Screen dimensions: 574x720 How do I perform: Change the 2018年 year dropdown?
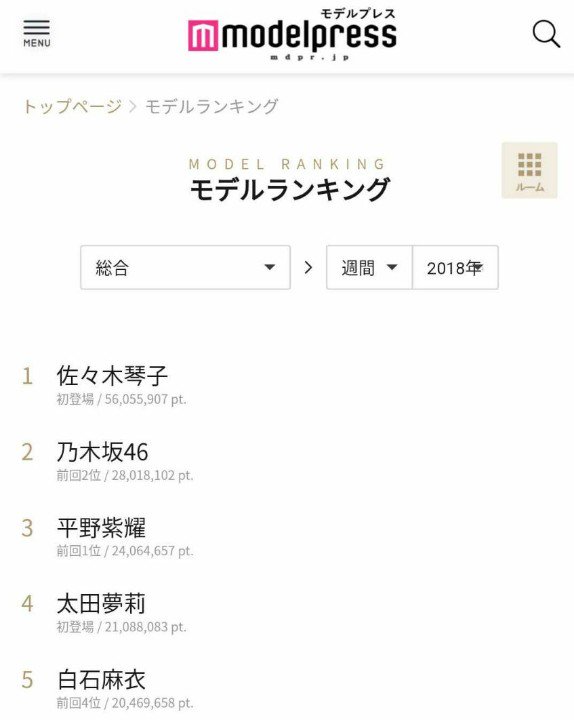(x=456, y=267)
